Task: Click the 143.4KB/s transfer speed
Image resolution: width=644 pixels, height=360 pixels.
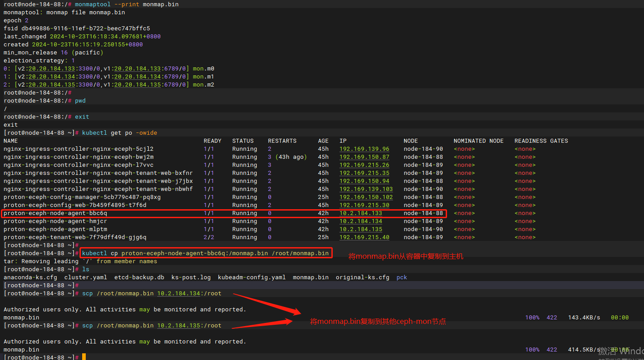Action: click(584, 318)
